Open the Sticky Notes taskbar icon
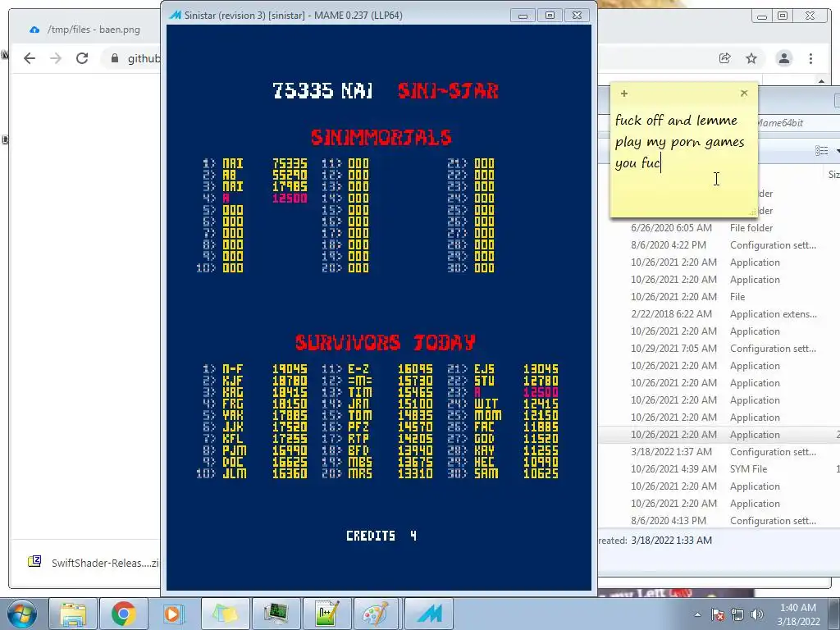 [x=225, y=614]
